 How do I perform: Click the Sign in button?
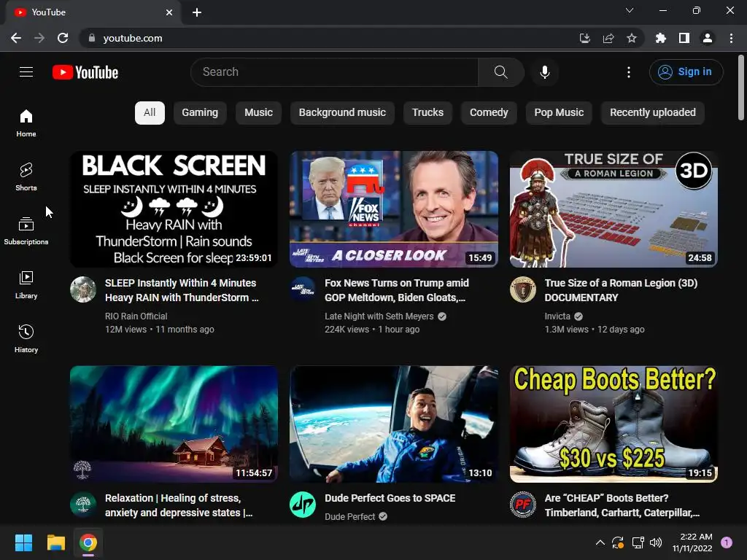pos(686,72)
